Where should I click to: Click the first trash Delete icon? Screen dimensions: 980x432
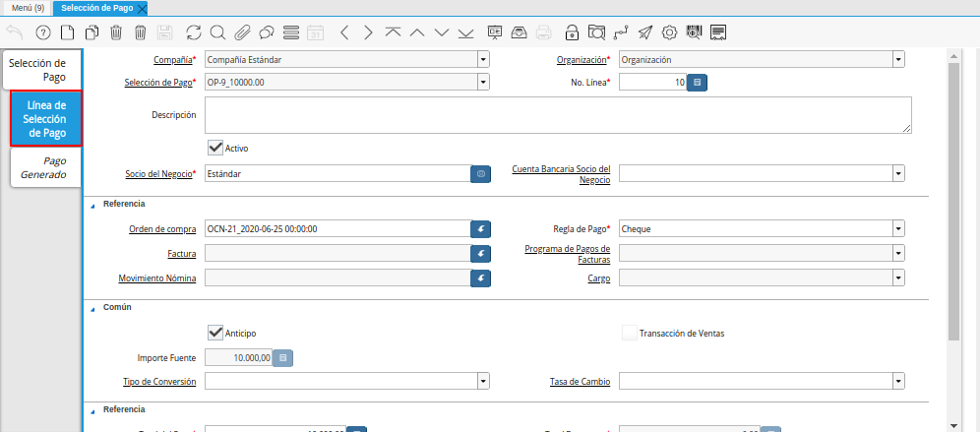[x=116, y=32]
